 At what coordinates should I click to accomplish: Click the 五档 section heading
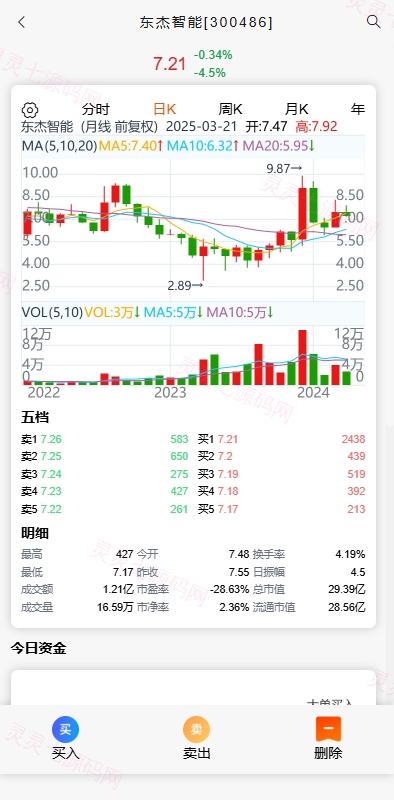coord(35,417)
